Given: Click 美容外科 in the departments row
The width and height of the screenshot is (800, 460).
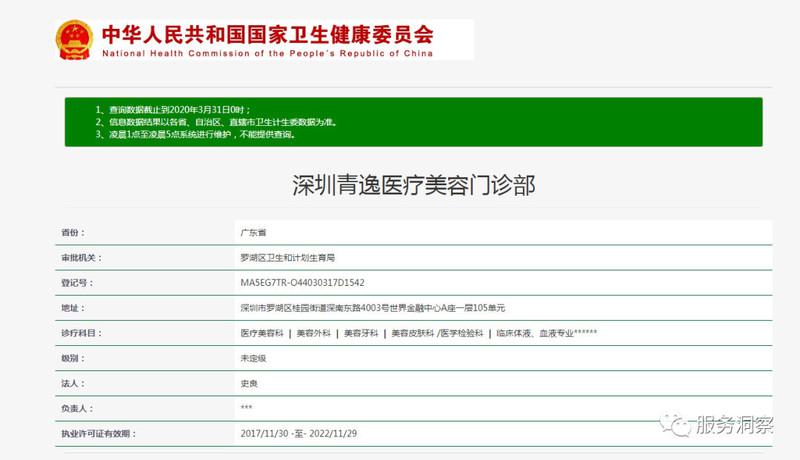Looking at the screenshot, I should click(312, 333).
